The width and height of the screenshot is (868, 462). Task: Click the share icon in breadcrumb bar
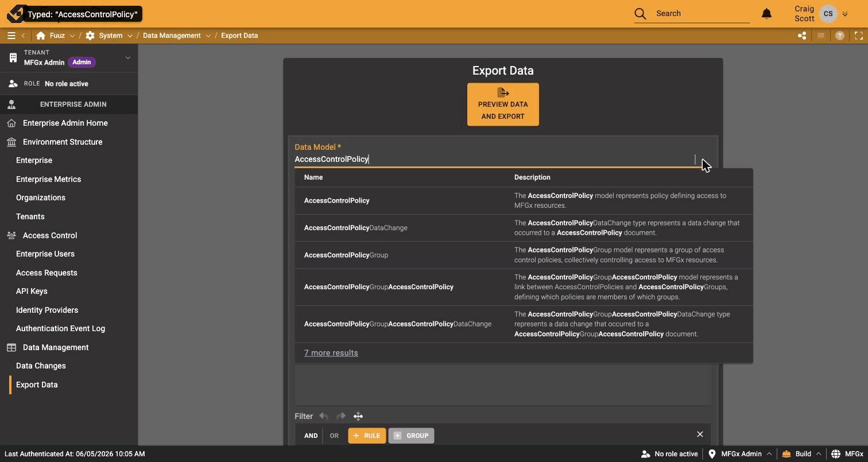pos(802,36)
